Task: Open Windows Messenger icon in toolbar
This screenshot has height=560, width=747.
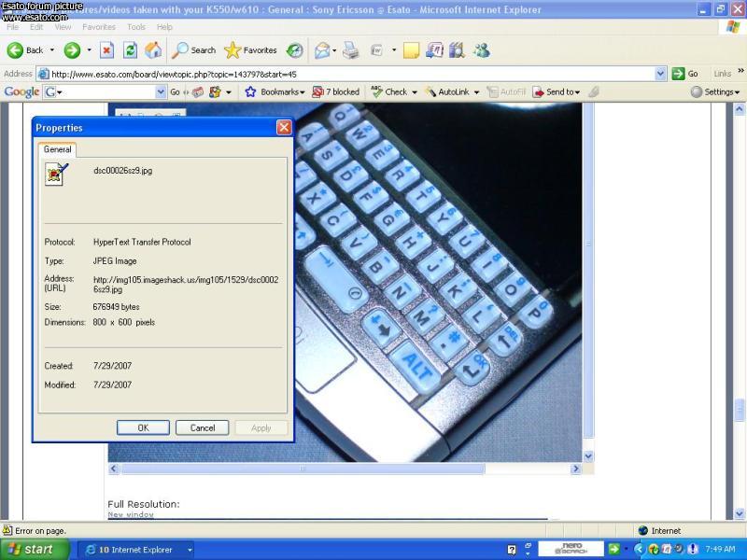Action: click(x=482, y=50)
